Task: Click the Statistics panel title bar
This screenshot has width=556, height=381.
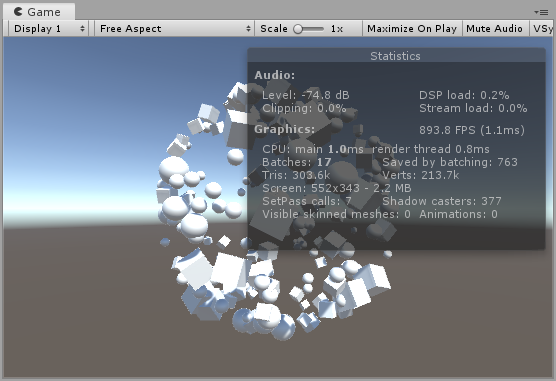Action: point(396,56)
